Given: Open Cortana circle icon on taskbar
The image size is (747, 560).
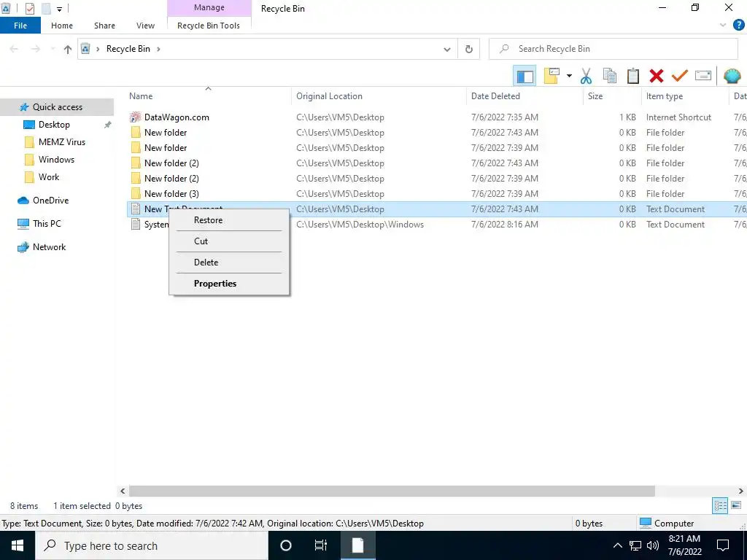Looking at the screenshot, I should pos(286,545).
